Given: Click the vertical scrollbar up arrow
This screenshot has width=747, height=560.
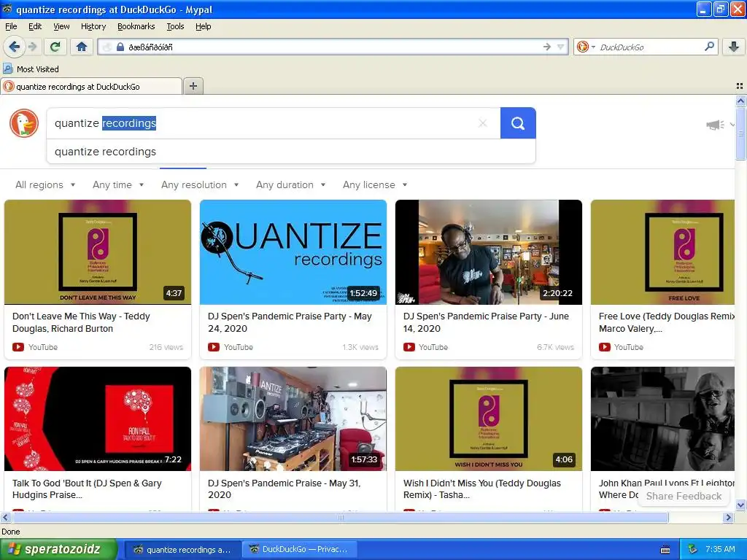Looking at the screenshot, I should click(740, 101).
